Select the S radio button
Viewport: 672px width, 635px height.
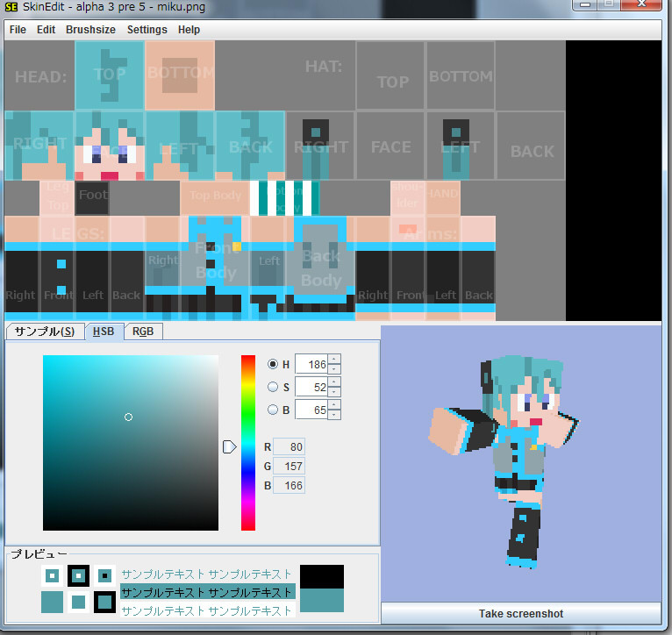click(x=273, y=387)
